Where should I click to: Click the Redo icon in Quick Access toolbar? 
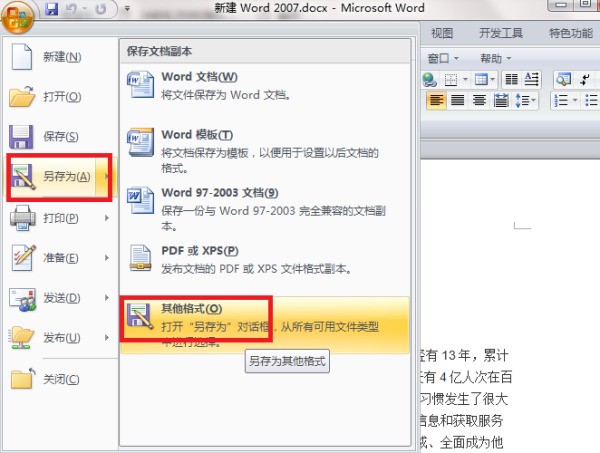coord(101,8)
